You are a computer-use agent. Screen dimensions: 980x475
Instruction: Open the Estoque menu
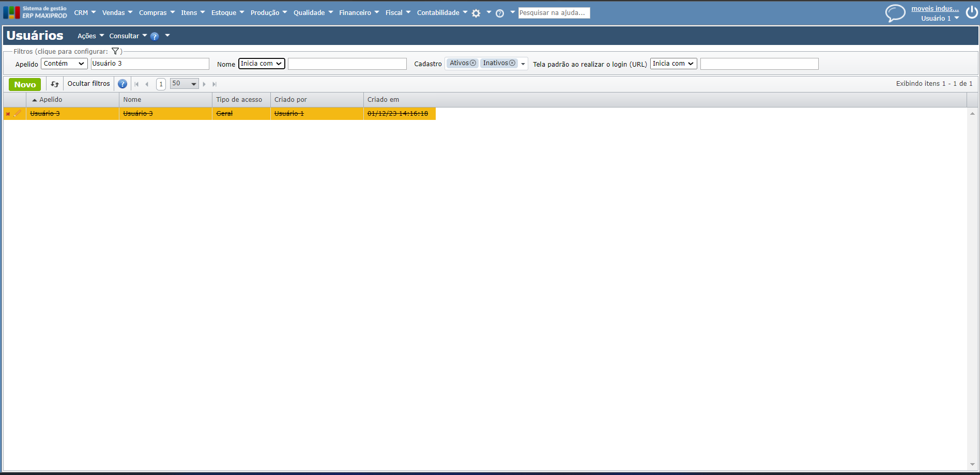[x=228, y=13]
